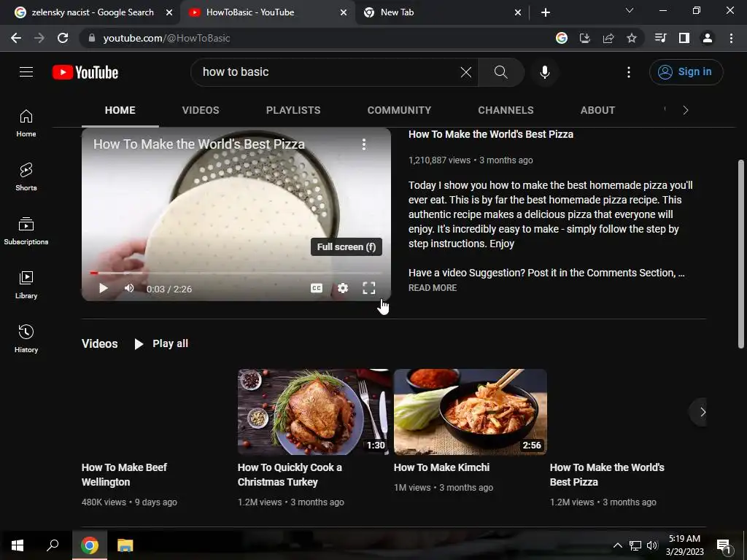
Task: Reload the YouTube page
Action: coord(63,38)
